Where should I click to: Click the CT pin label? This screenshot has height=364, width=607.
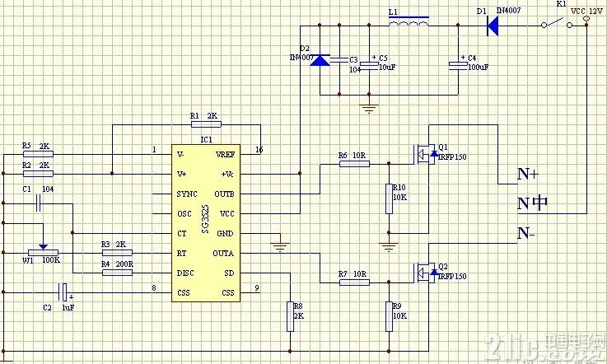point(181,234)
